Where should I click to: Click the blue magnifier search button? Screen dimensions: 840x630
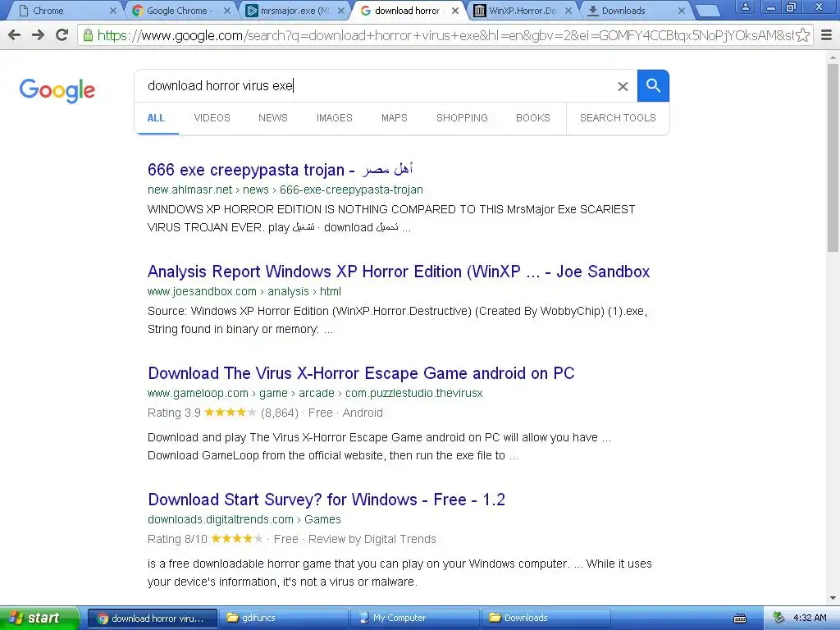point(653,85)
